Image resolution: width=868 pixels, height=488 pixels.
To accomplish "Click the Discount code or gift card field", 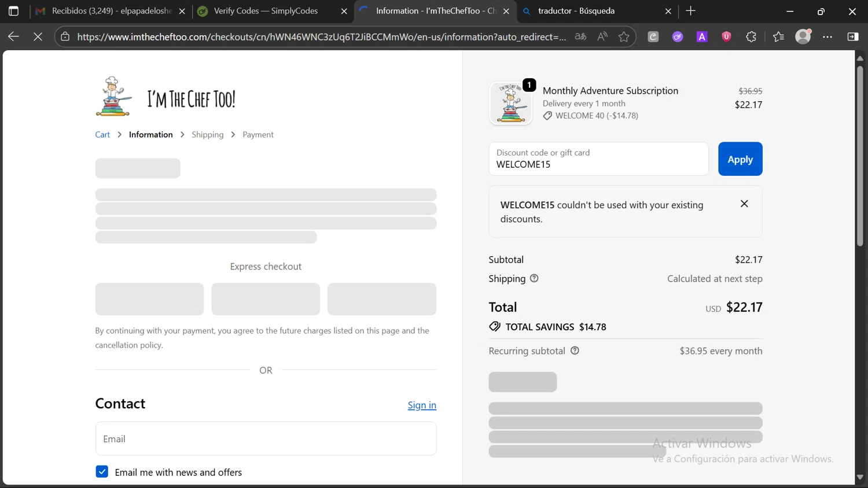I will point(598,158).
